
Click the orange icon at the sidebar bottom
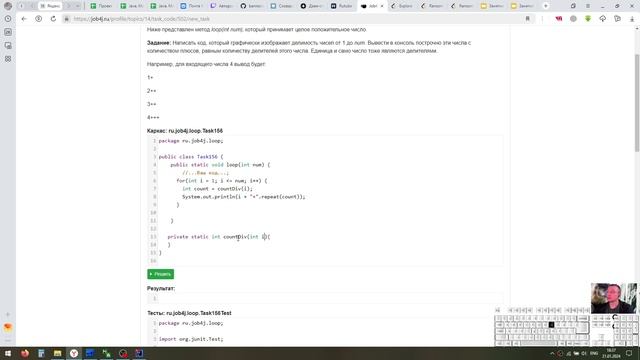pos(8,327)
